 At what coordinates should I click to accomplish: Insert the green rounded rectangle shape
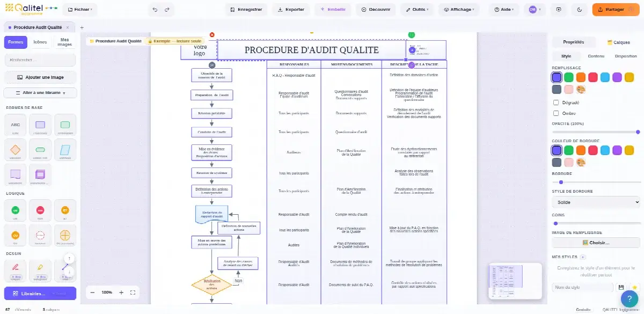[65, 125]
